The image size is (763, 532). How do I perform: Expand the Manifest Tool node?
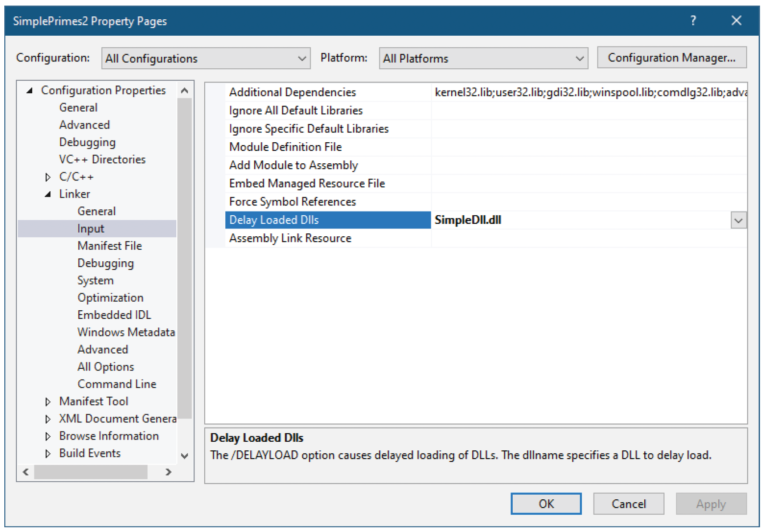pos(48,402)
